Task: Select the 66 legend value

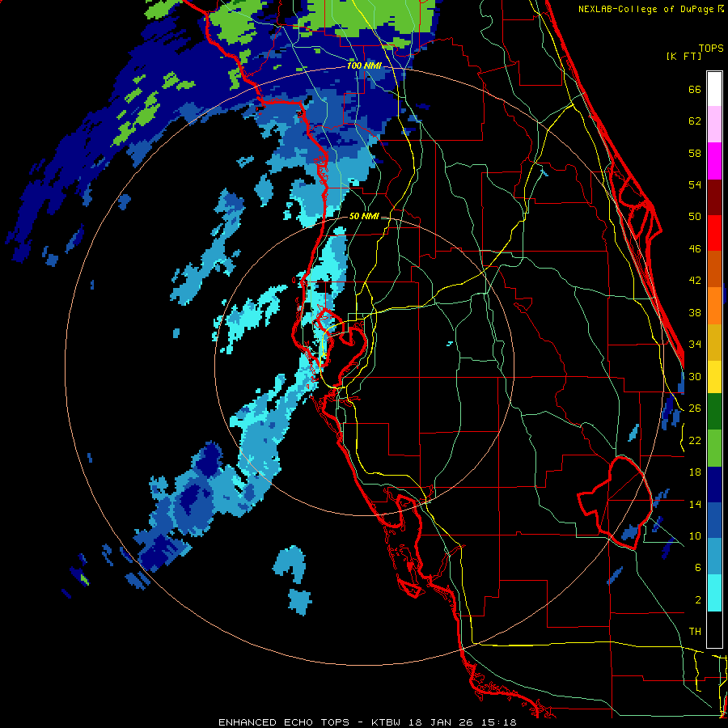Action: pyautogui.click(x=695, y=89)
